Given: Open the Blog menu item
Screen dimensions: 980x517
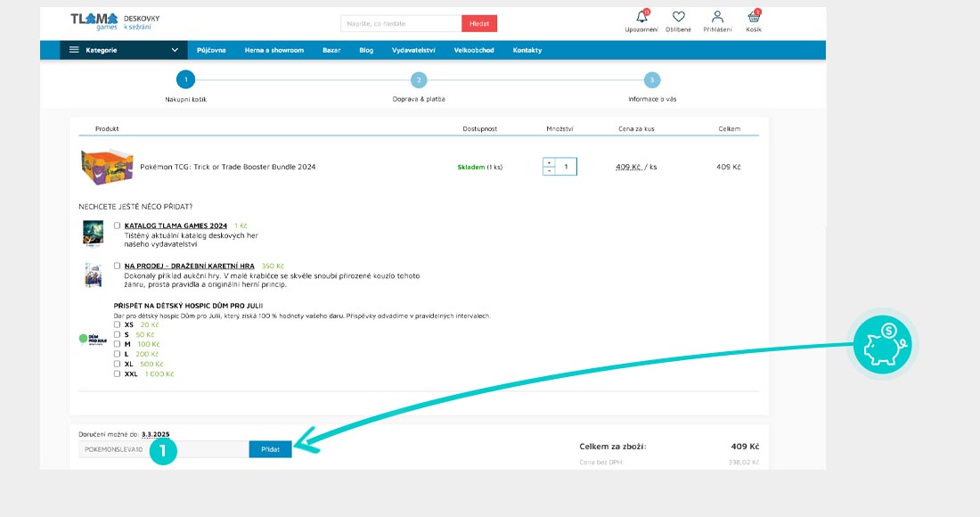Looking at the screenshot, I should [x=366, y=50].
